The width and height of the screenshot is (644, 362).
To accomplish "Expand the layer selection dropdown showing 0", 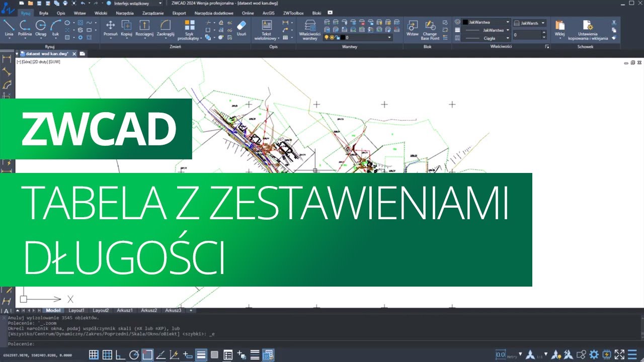I will point(389,38).
